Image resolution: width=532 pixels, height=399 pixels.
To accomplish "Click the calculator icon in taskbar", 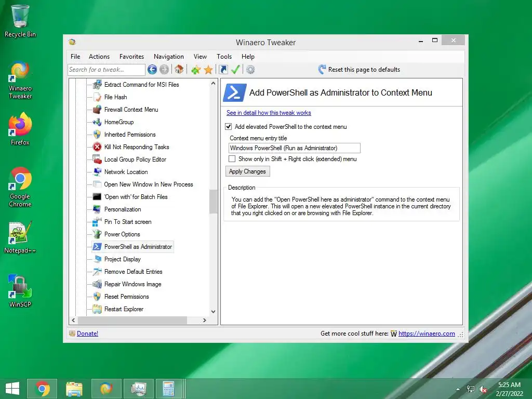I will pos(168,389).
